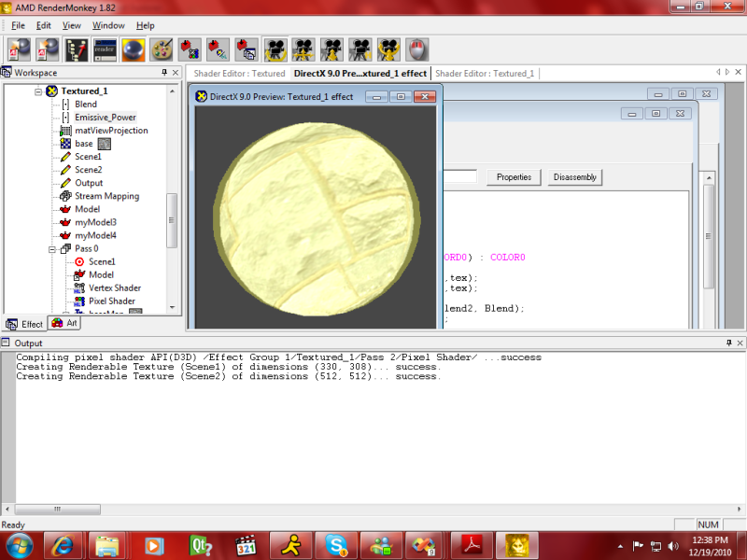
Task: Open the Window menu
Action: tap(108, 26)
